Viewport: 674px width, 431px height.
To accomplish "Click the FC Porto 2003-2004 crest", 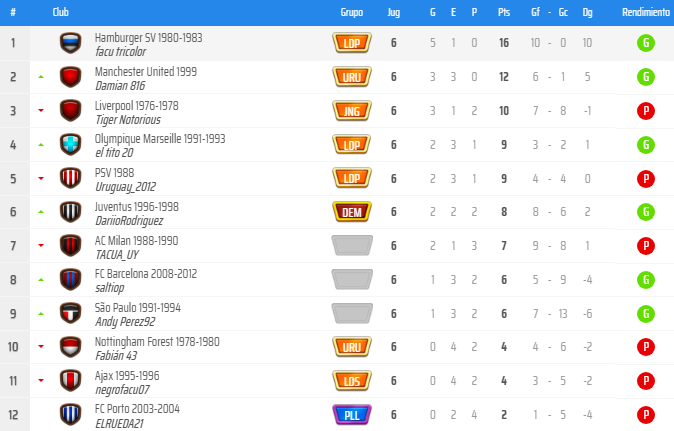I will coord(70,414).
